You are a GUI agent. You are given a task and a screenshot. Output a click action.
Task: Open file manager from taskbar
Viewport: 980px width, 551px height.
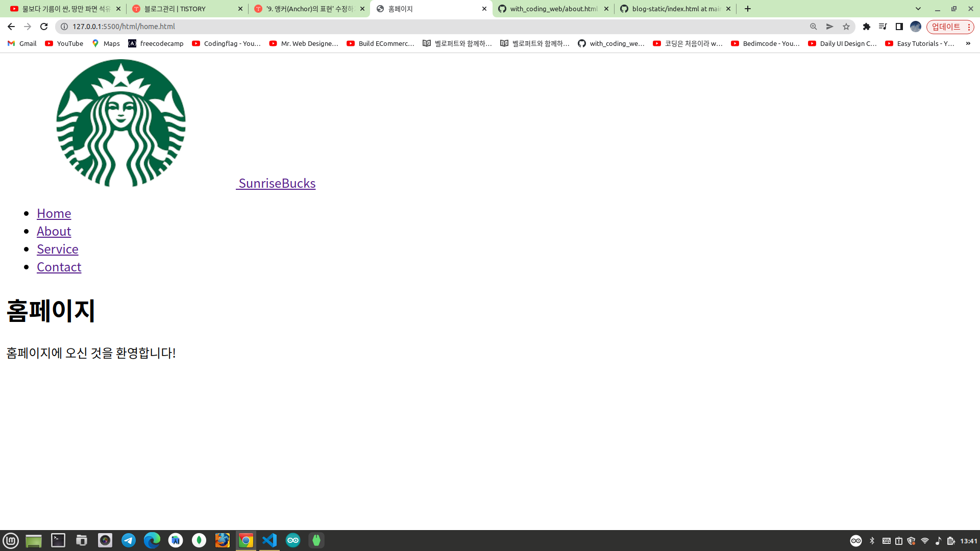pyautogui.click(x=82, y=540)
